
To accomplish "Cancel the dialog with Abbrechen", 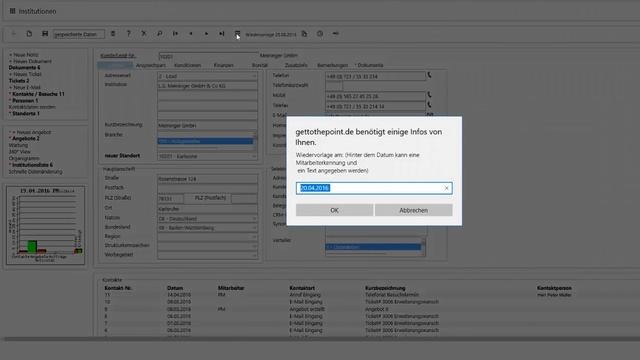I will click(413, 210).
